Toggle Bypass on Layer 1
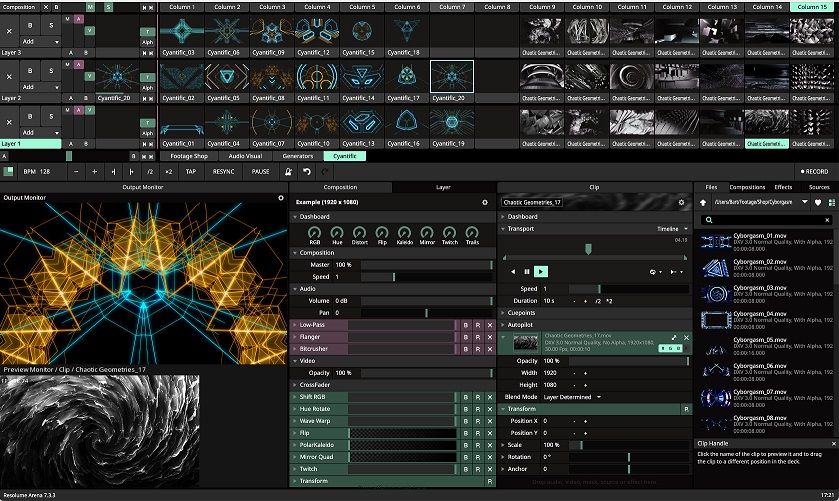839x501 pixels. pyautogui.click(x=30, y=116)
